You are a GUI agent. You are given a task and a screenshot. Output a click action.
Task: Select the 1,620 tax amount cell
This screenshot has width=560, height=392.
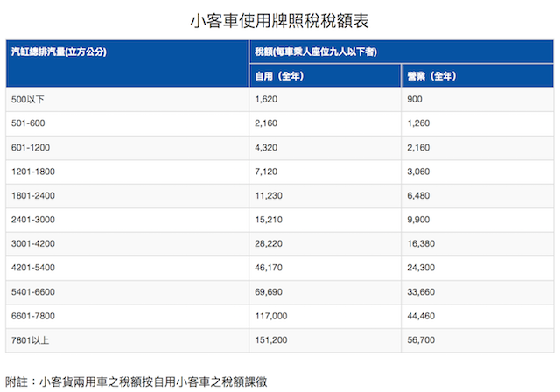tap(266, 100)
